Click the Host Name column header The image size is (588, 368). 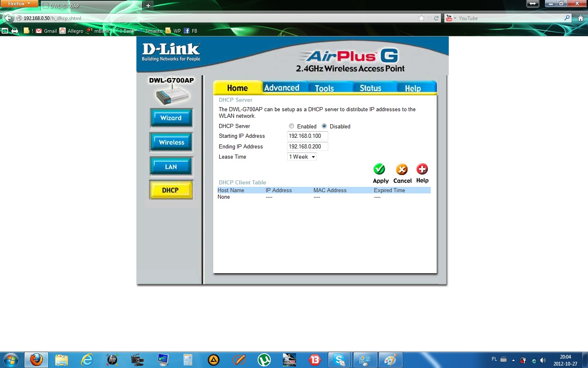231,190
